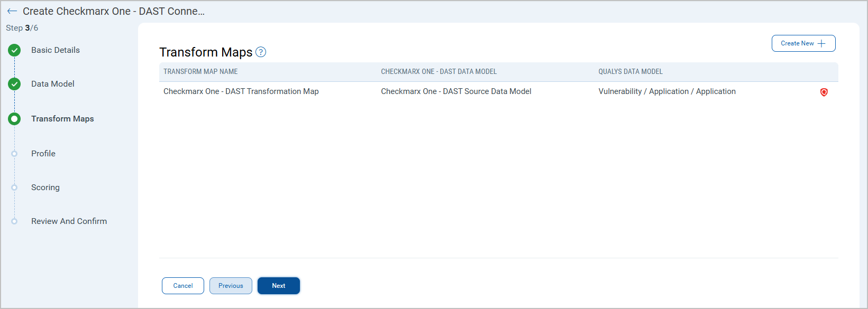Open the Data Model step
This screenshot has height=309, width=868.
pos(53,84)
